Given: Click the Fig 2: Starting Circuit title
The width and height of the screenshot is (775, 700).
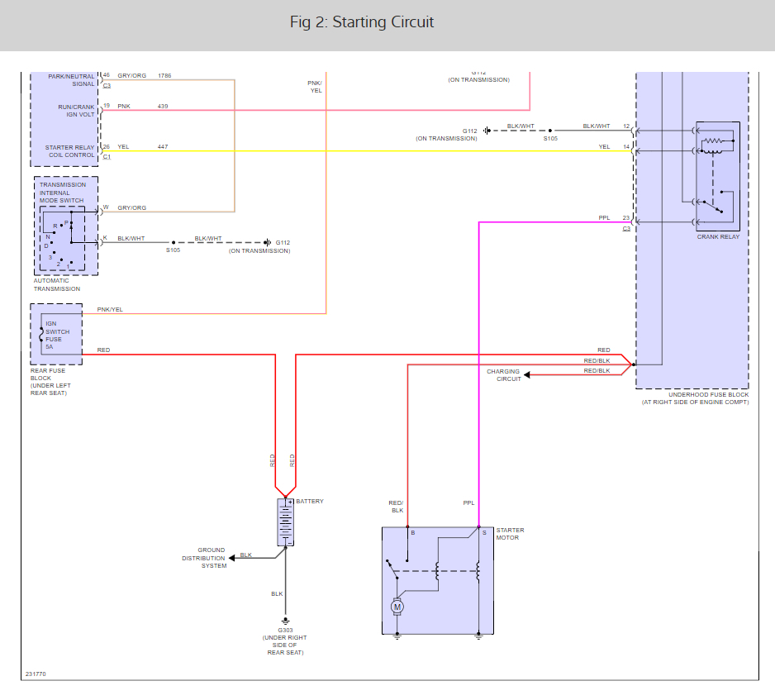Looking at the screenshot, I should click(362, 21).
